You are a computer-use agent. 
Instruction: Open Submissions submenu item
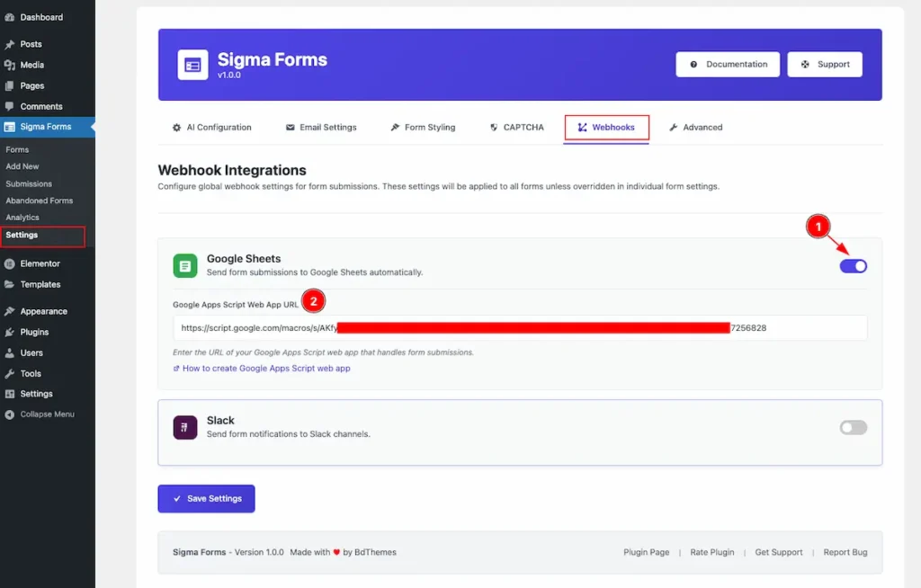click(29, 183)
